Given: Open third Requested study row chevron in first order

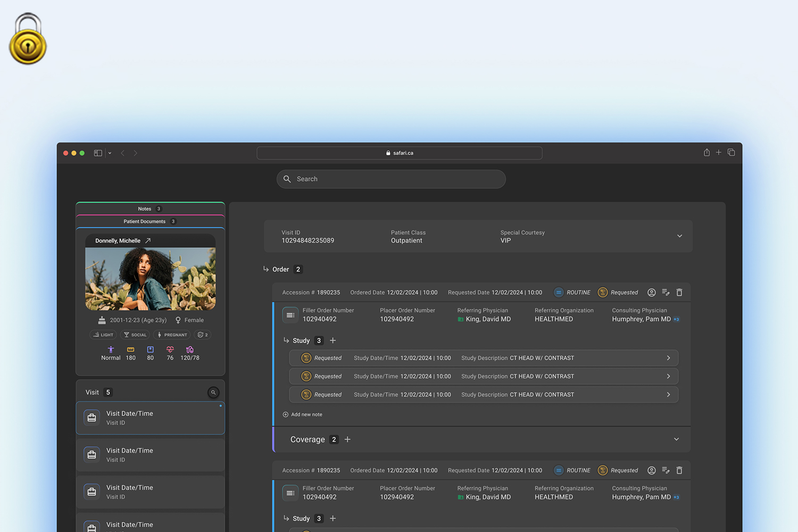Looking at the screenshot, I should pos(668,395).
